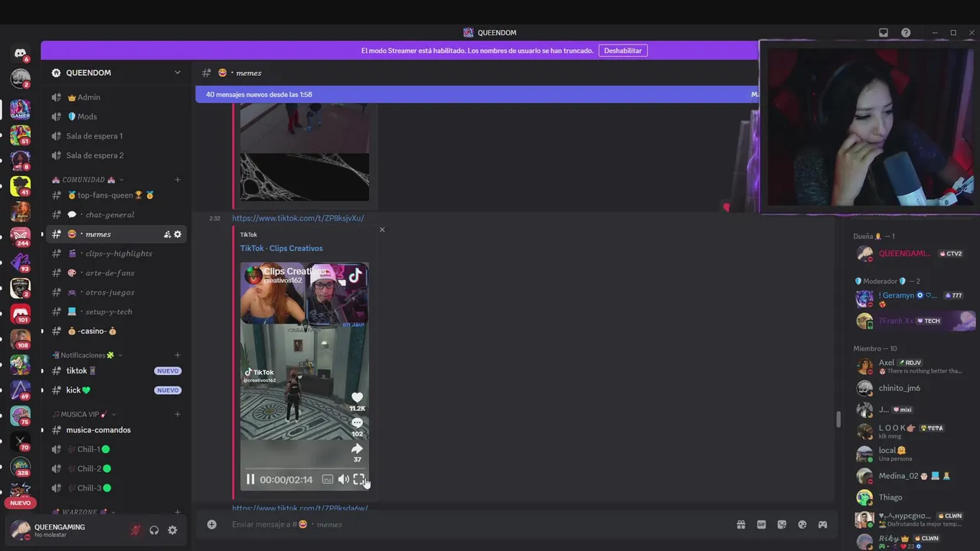Click the red NUEVO unread pill
The width and height of the screenshot is (980, 551).
coord(20,503)
